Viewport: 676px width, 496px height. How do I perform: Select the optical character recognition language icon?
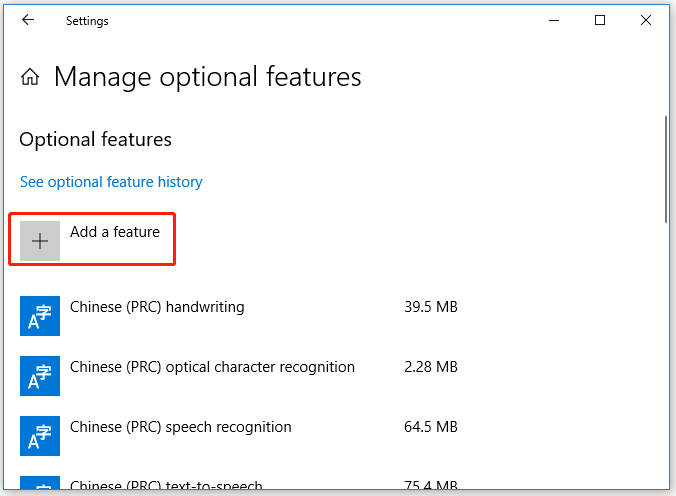click(40, 376)
